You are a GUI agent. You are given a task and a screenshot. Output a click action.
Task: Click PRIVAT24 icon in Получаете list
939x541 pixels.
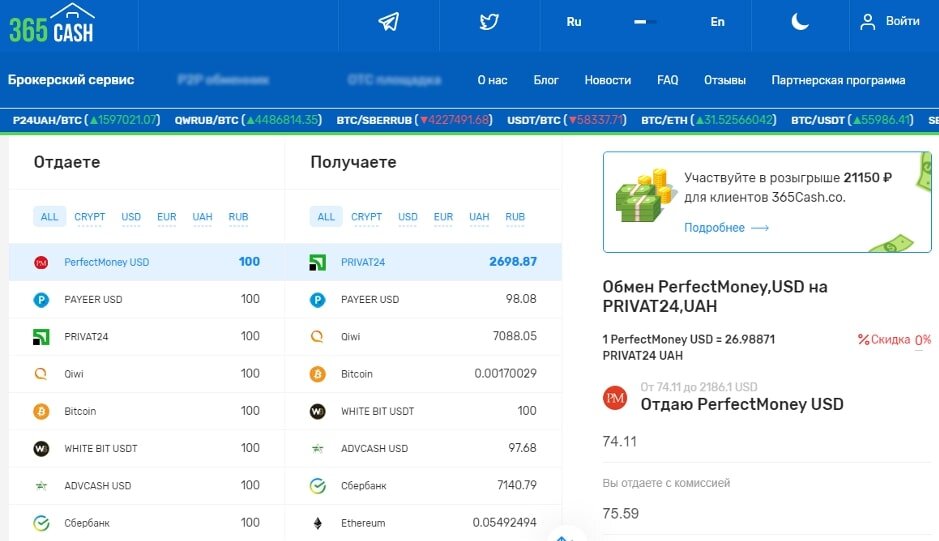pyautogui.click(x=317, y=262)
